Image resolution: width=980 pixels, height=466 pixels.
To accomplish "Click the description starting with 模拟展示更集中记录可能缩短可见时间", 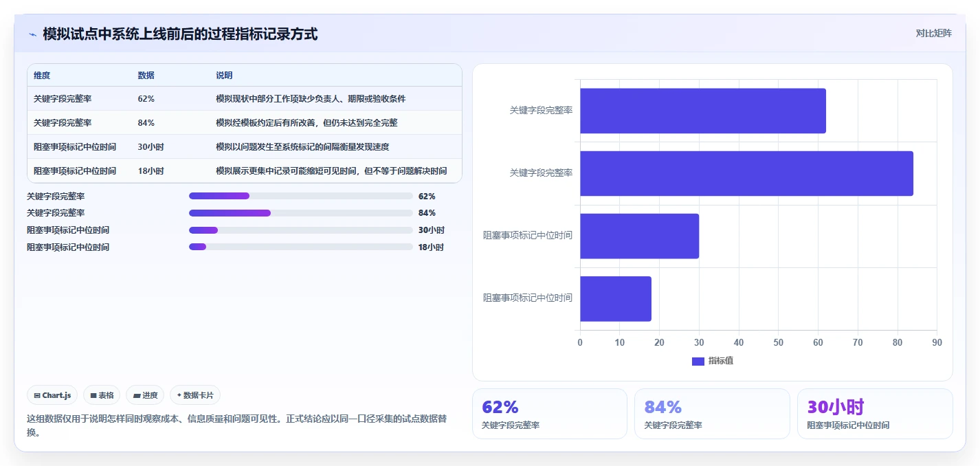I will (331, 171).
